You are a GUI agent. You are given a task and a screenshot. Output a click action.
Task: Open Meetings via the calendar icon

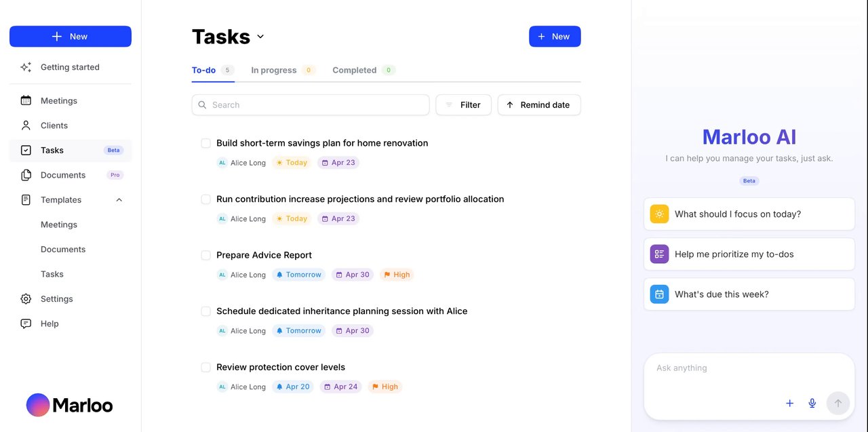click(26, 100)
